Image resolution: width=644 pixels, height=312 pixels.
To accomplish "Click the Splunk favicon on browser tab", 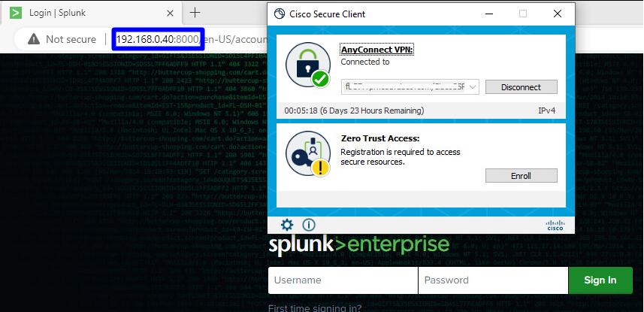I will tap(16, 13).
